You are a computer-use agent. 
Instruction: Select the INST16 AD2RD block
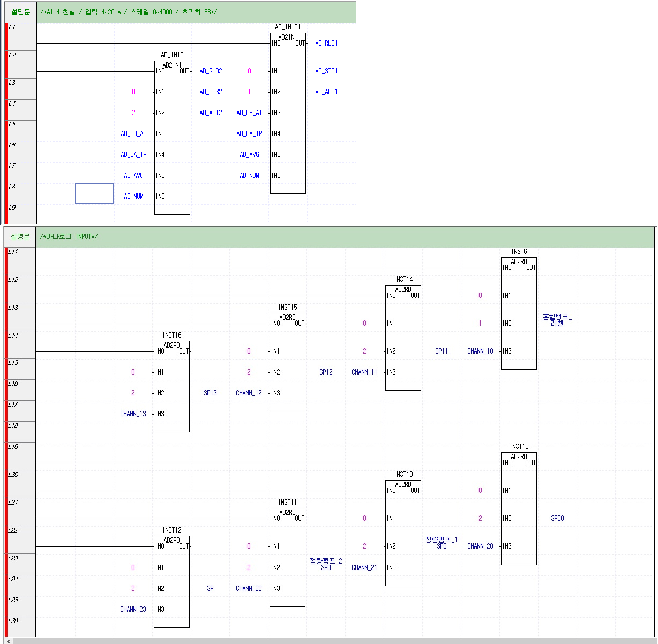171,386
